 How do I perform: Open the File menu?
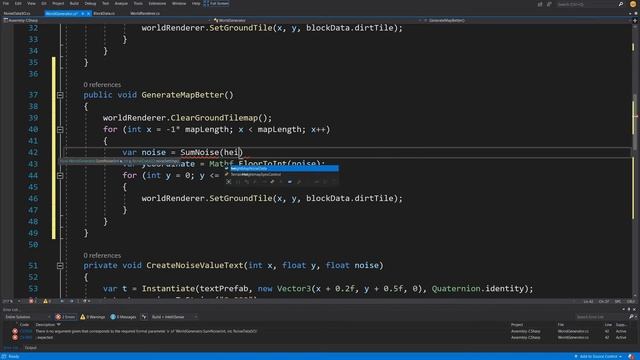click(x=6, y=3)
